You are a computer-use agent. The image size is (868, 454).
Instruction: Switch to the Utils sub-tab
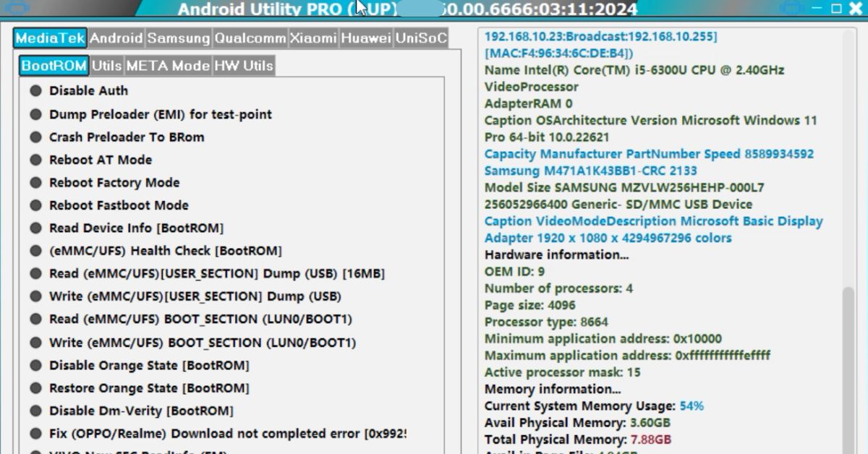pyautogui.click(x=107, y=66)
